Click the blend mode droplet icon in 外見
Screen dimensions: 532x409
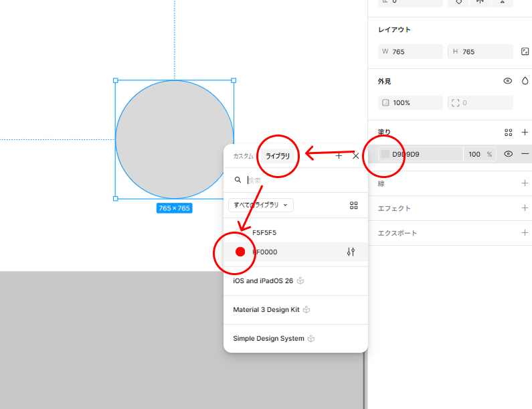pyautogui.click(x=525, y=81)
